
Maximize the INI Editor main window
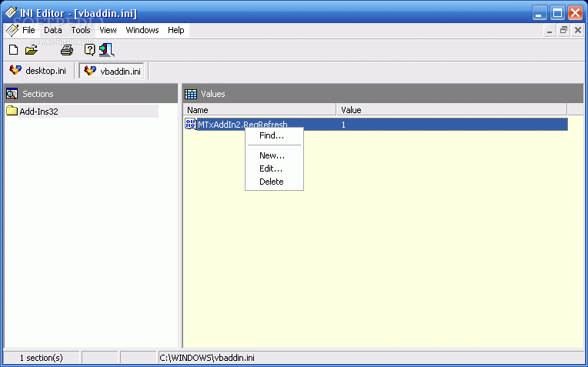click(557, 13)
